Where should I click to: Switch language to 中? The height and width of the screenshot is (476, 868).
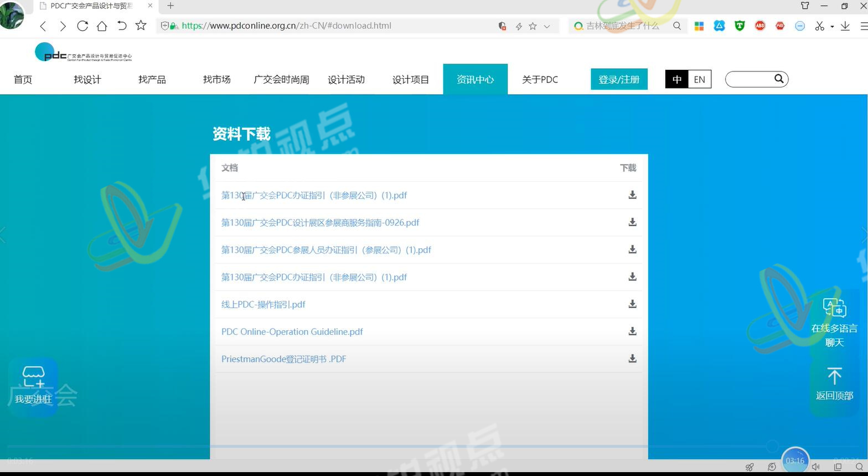click(x=676, y=79)
